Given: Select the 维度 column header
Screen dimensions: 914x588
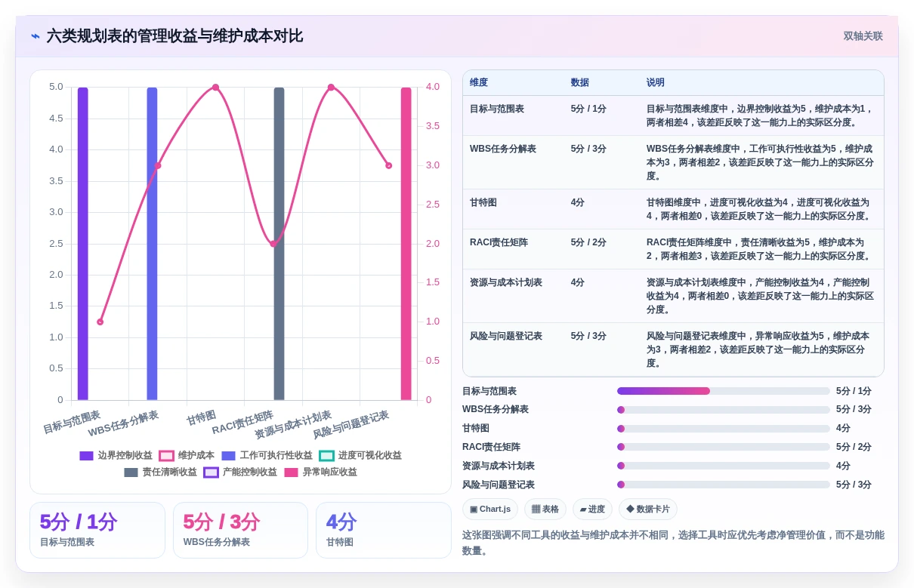Looking at the screenshot, I should [x=479, y=83].
